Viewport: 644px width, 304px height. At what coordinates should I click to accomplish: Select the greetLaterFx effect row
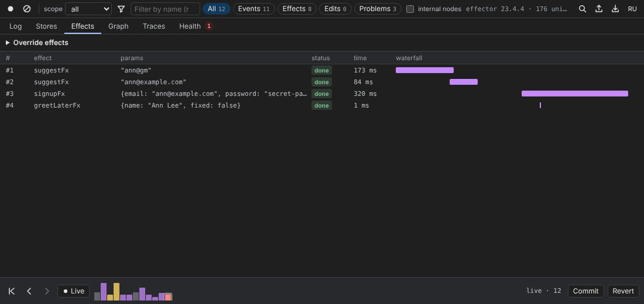322,105
